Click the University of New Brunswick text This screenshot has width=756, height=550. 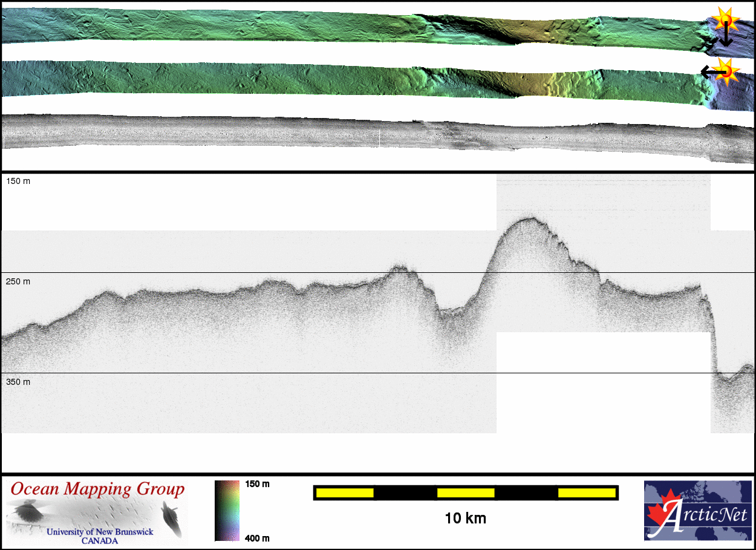100,532
